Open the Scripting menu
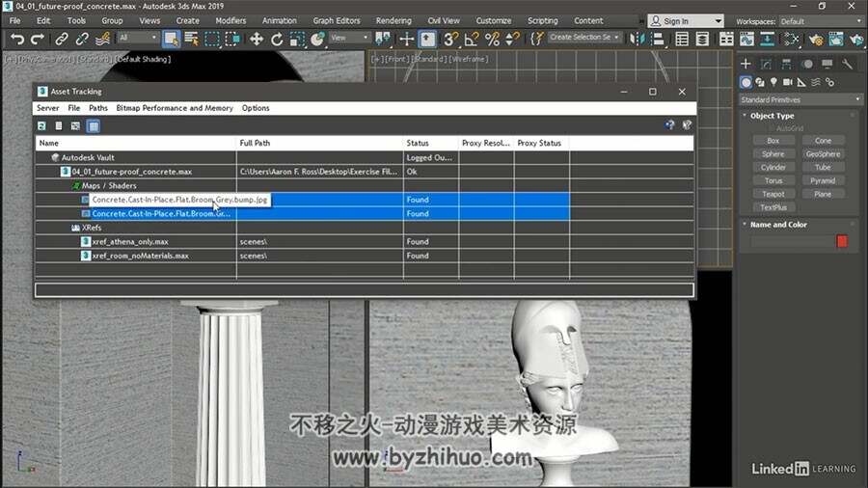868x488 pixels. tap(542, 20)
